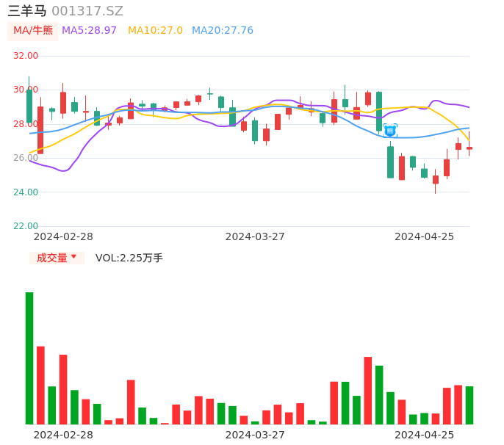Open the 成交量 indicator dropdown

57,258
